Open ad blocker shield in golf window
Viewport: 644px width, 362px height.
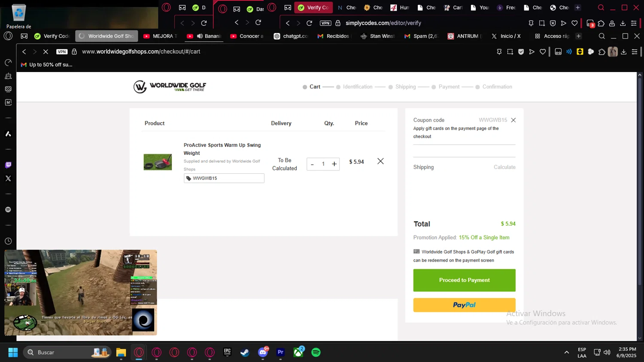(521, 51)
